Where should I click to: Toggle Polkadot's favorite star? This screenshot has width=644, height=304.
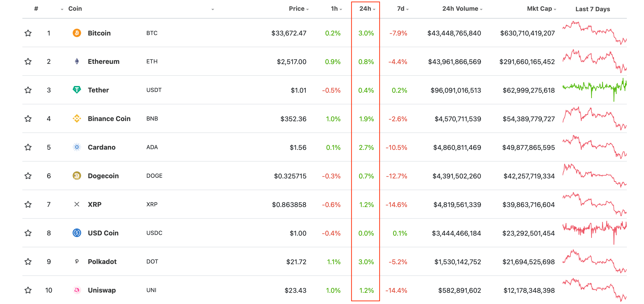pyautogui.click(x=28, y=261)
